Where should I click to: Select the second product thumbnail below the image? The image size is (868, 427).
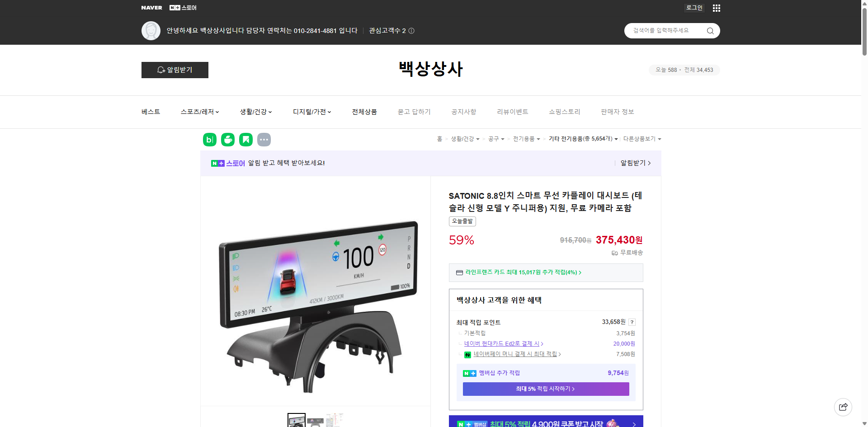pos(316,420)
